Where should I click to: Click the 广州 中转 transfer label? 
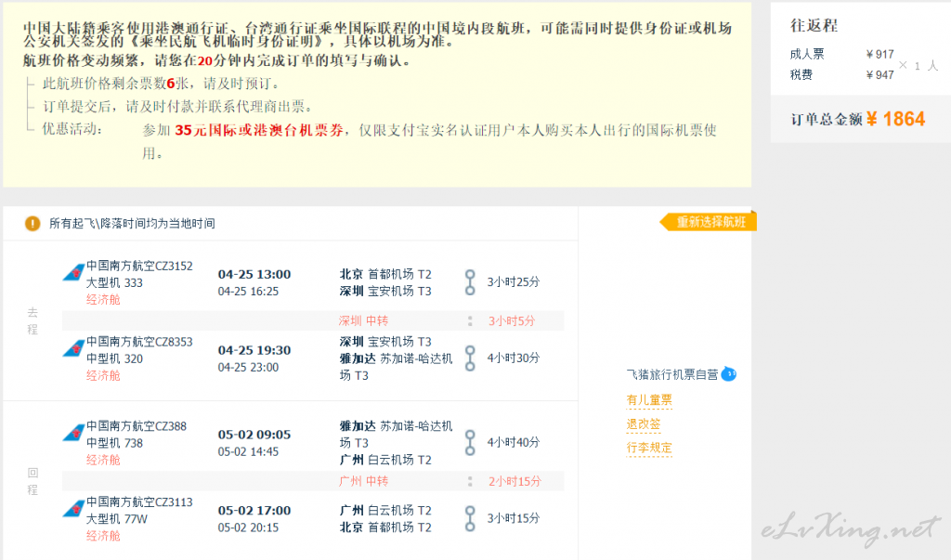click(x=363, y=481)
